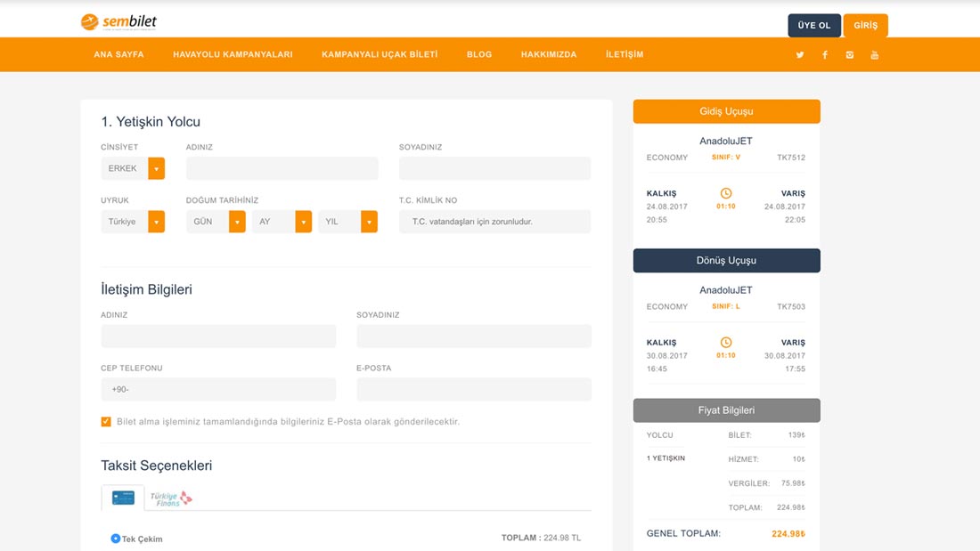Screen dimensions: 980x551
Task: Go to the BLOG section
Action: pyautogui.click(x=479, y=54)
